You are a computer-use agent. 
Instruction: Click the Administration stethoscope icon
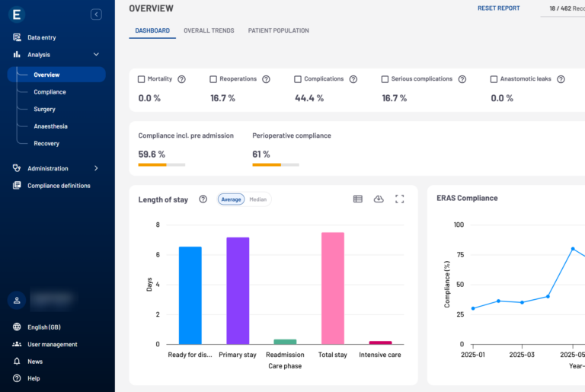coord(17,168)
